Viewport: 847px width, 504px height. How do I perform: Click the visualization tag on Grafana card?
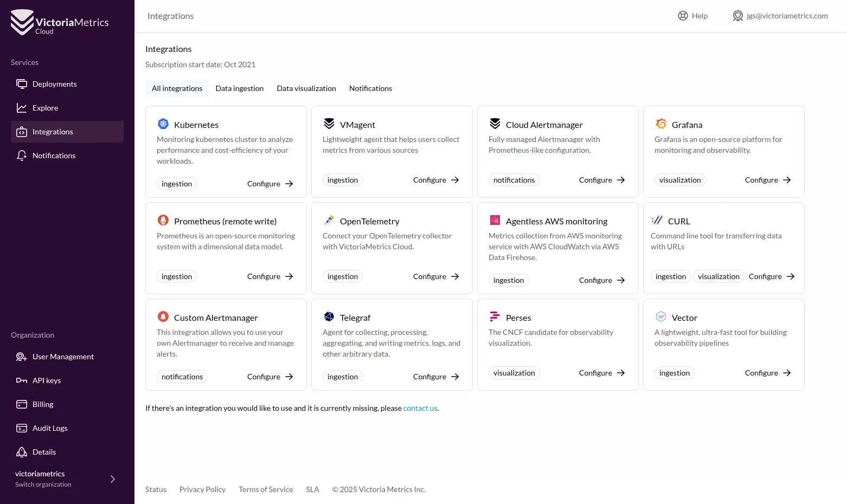[680, 180]
